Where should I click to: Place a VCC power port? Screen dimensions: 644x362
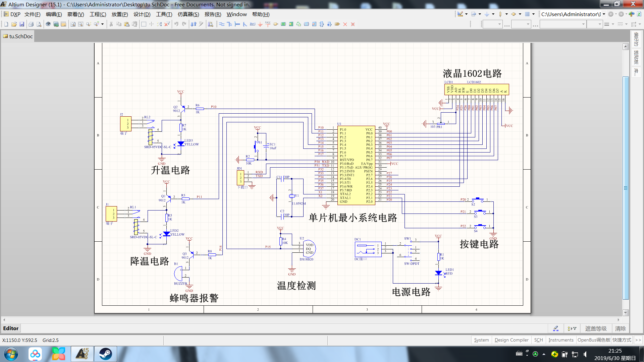268,24
